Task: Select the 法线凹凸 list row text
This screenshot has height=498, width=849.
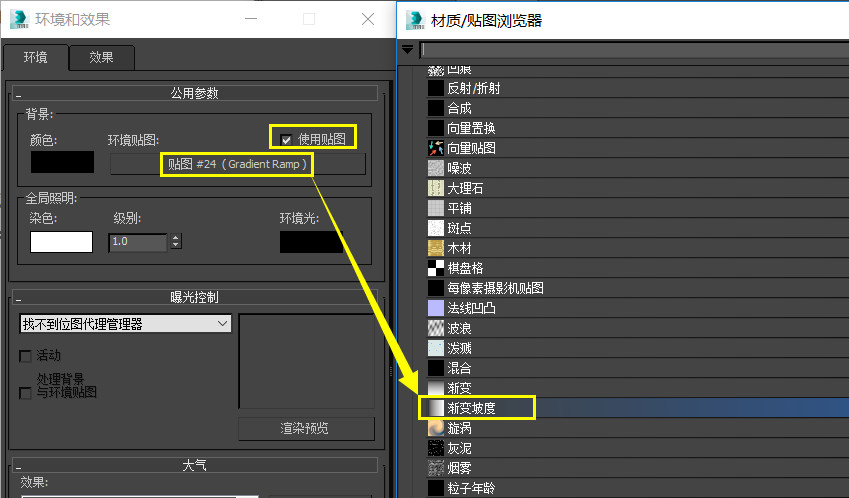Action: coord(471,308)
